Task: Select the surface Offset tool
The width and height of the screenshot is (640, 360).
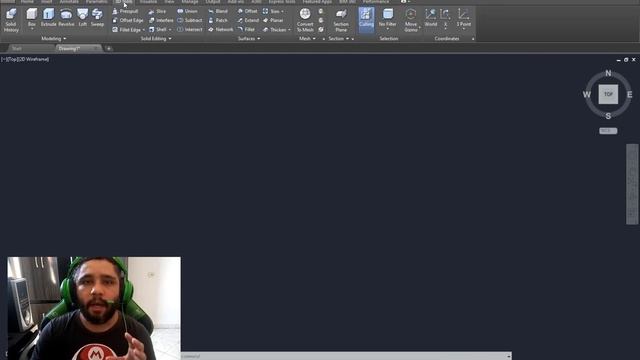Action: click(x=247, y=11)
